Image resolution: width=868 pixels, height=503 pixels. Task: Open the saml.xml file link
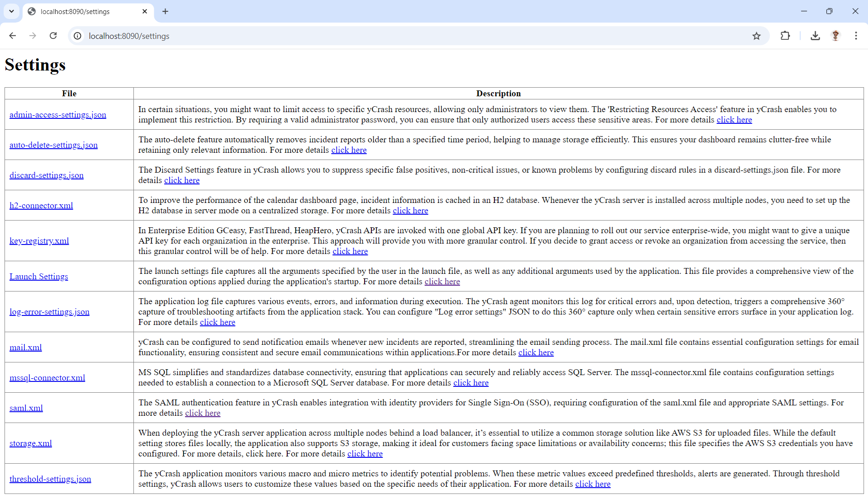(26, 408)
